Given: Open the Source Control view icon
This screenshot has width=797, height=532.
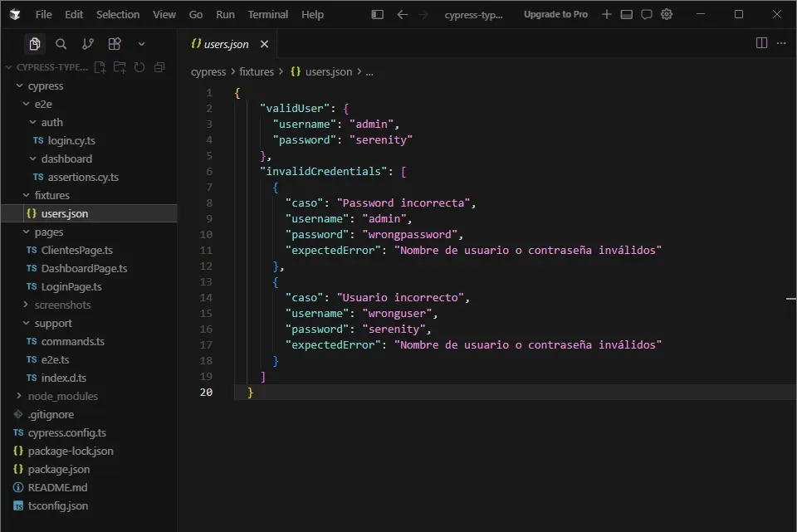Looking at the screenshot, I should click(x=87, y=44).
